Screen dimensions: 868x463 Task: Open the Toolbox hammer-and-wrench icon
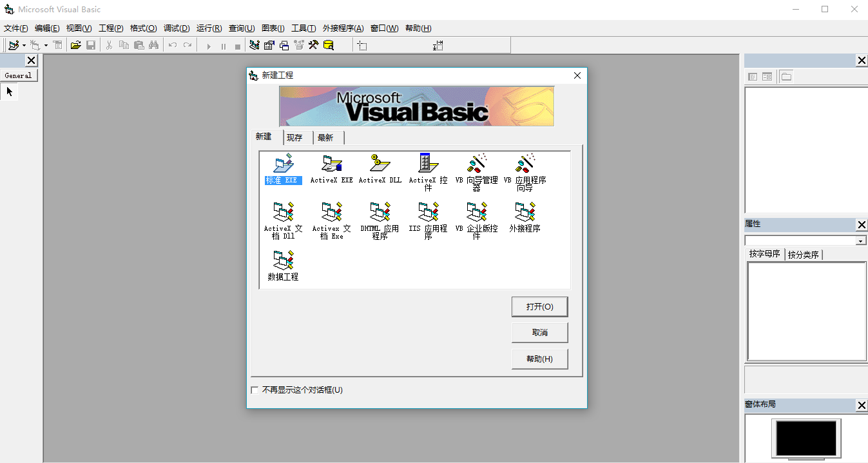click(314, 45)
